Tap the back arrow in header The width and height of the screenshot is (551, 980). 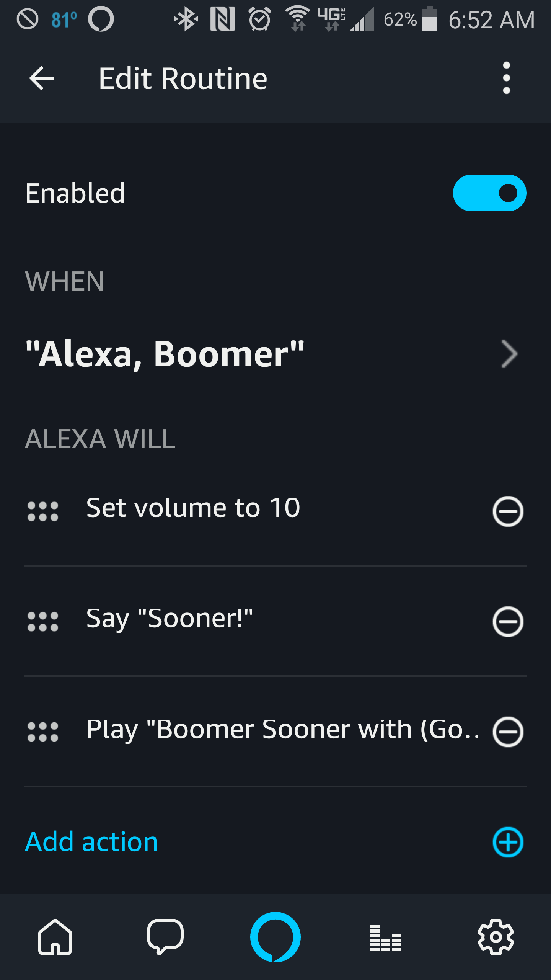[41, 78]
